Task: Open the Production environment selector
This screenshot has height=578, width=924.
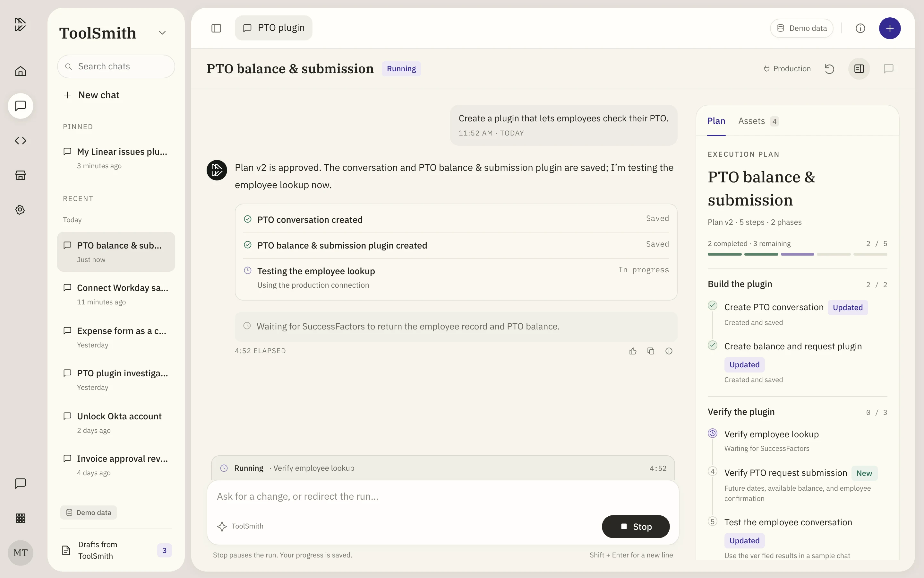Action: (x=787, y=69)
